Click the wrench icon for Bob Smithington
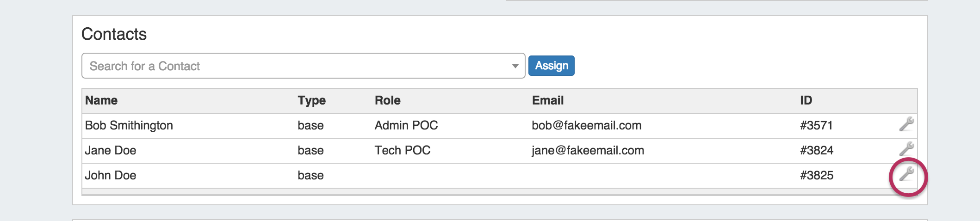980x221 pixels. click(906, 124)
